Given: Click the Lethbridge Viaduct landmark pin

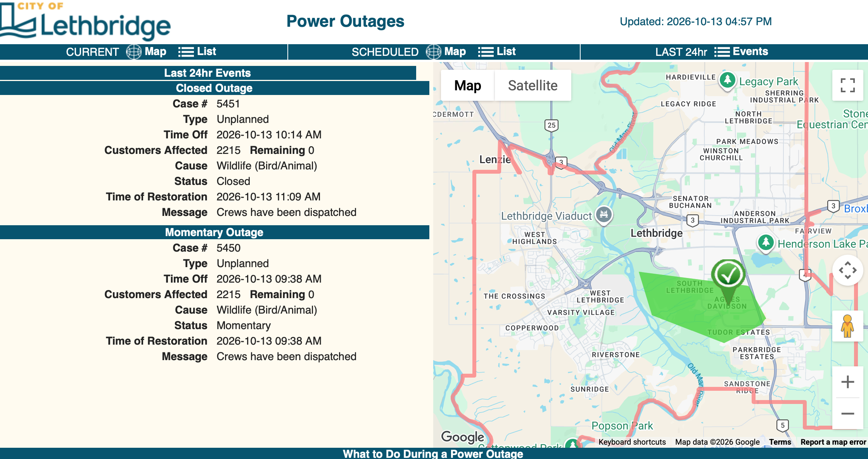Looking at the screenshot, I should click(x=604, y=214).
